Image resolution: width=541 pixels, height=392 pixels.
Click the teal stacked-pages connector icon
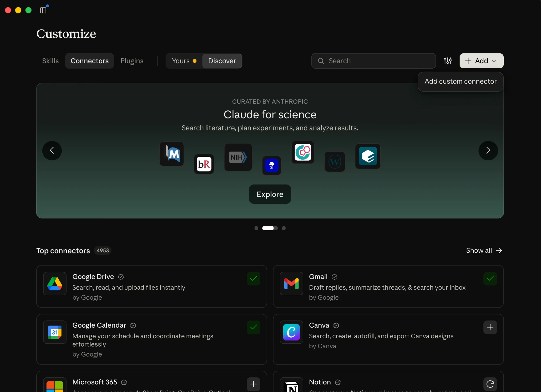point(368,156)
